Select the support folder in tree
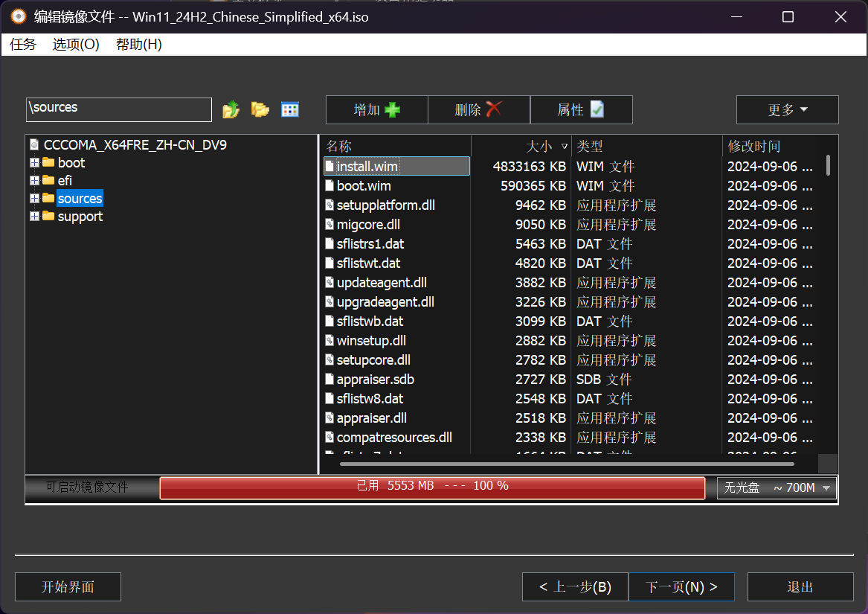 click(x=80, y=216)
